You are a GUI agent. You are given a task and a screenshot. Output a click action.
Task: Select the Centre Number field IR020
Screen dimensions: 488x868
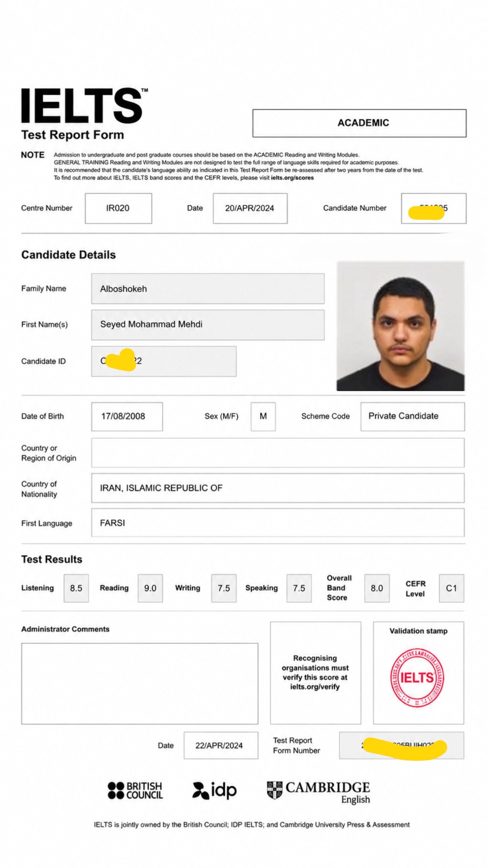coord(118,208)
